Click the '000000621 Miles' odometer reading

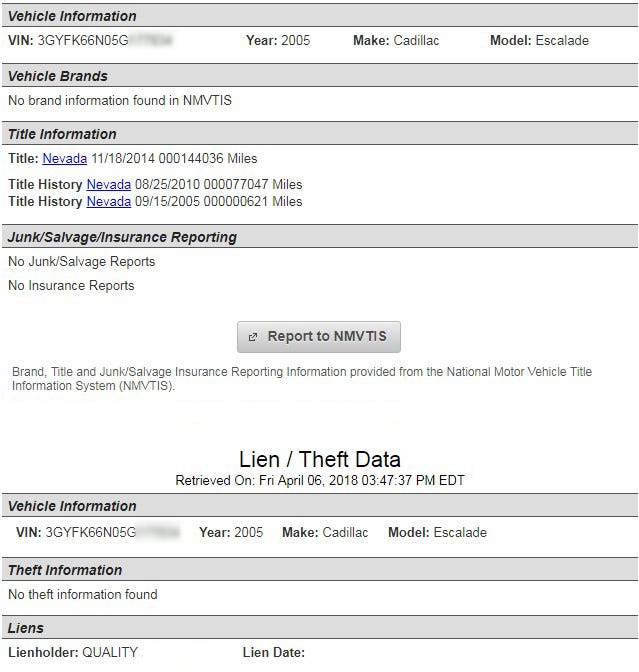pos(253,201)
